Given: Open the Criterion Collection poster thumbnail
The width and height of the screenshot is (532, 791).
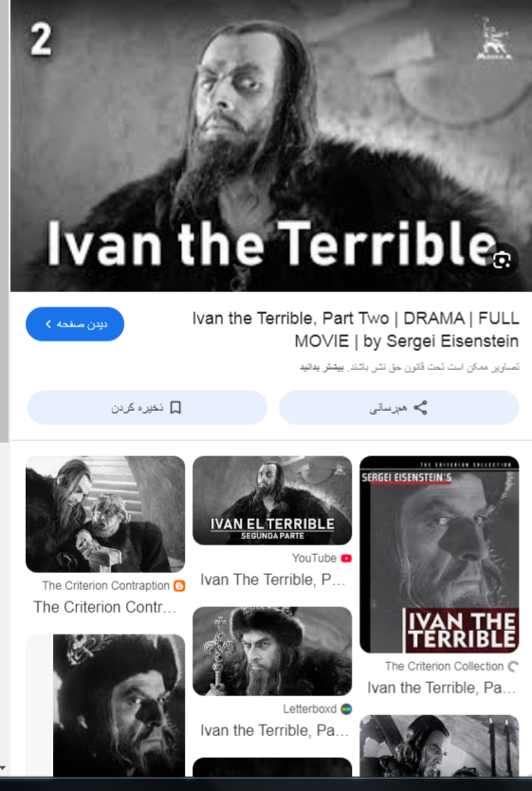Looking at the screenshot, I should point(439,555).
